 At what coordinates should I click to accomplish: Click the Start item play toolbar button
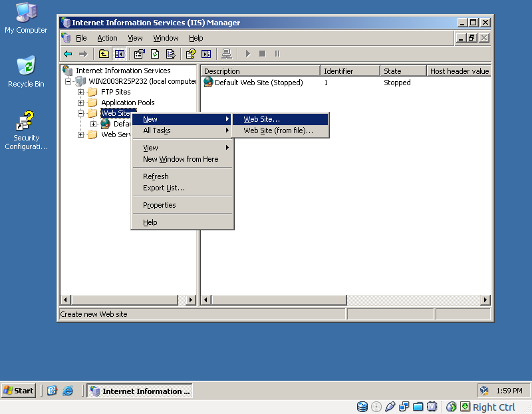[247, 54]
